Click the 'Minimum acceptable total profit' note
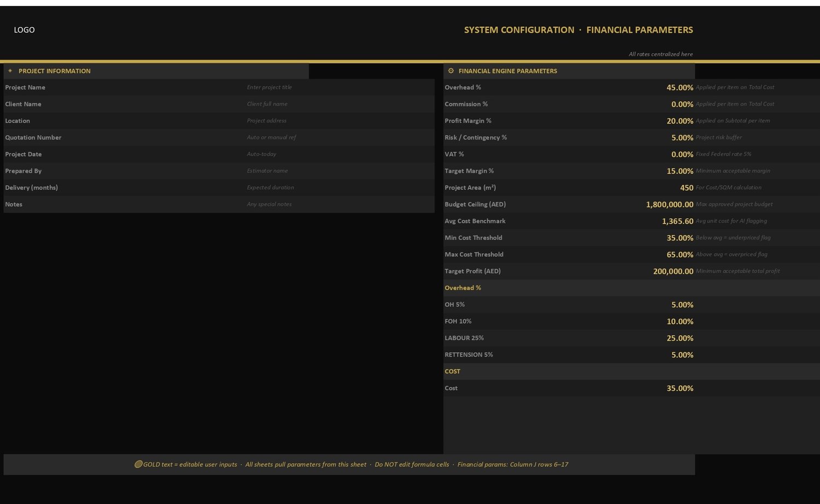Screen dimensions: 820x504 click(x=737, y=271)
